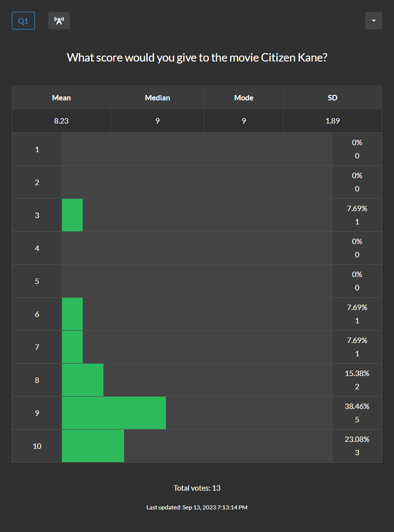Toggle the live broadcast indicator
The width and height of the screenshot is (394, 532).
tap(59, 20)
